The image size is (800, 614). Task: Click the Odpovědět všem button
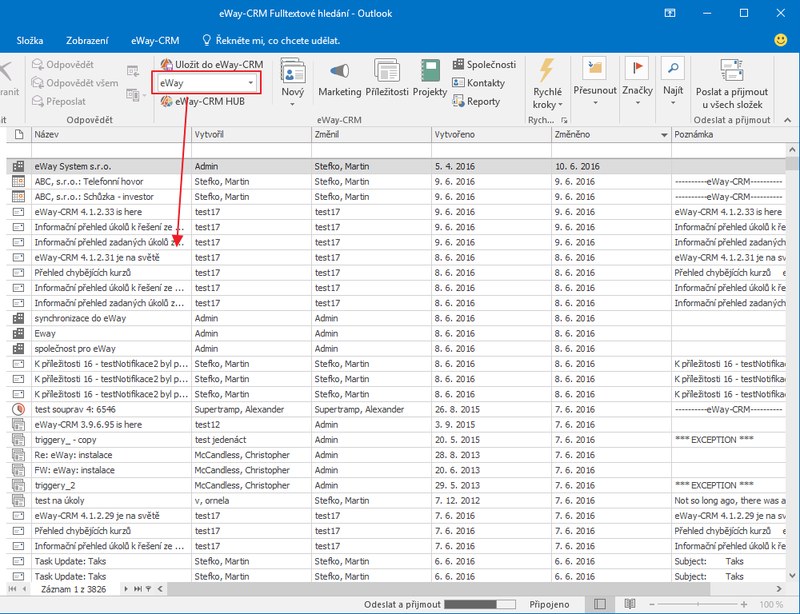[75, 83]
